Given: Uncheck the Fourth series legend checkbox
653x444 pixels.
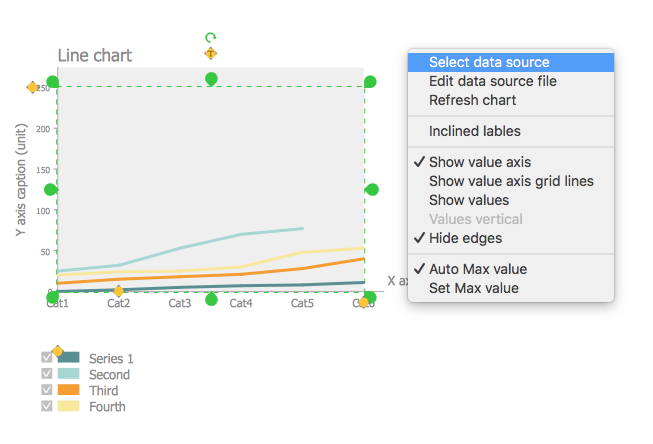Looking at the screenshot, I should (46, 406).
